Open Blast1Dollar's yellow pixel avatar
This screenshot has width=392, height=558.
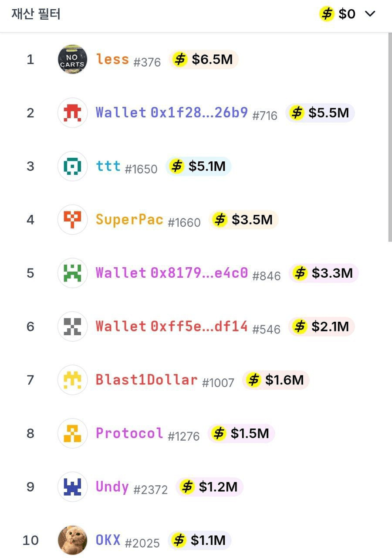coord(72,380)
